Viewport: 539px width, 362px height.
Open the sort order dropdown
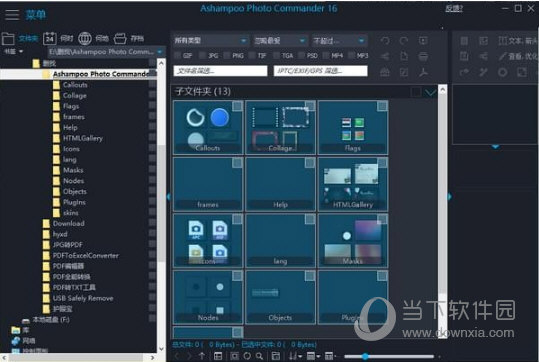tap(295, 356)
